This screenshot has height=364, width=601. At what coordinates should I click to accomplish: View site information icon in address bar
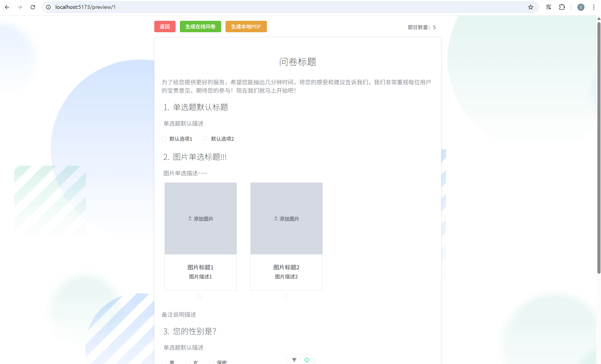coord(48,7)
